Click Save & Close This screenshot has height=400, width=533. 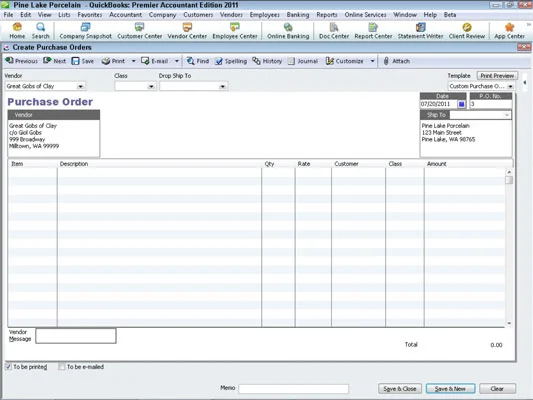400,388
